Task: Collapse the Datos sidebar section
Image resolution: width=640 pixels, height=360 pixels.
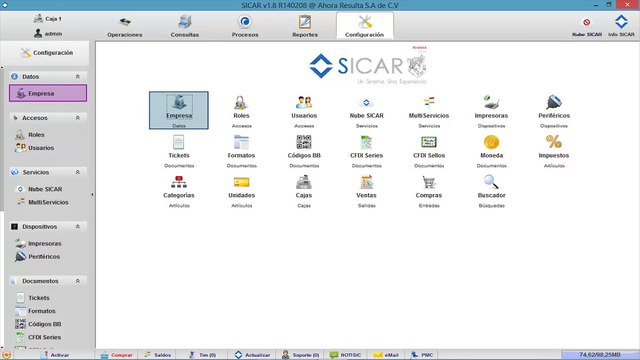Action: (78, 77)
